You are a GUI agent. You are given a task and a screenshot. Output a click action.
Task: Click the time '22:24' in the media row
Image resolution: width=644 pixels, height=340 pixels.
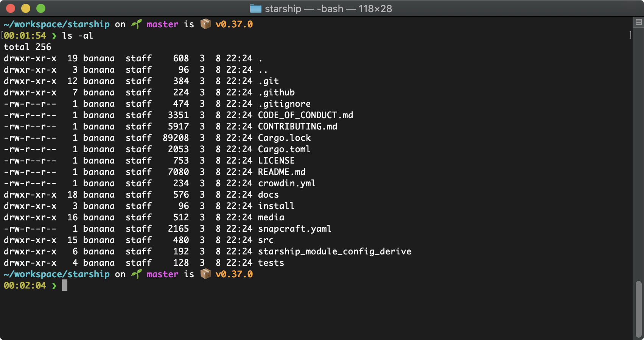tap(240, 217)
